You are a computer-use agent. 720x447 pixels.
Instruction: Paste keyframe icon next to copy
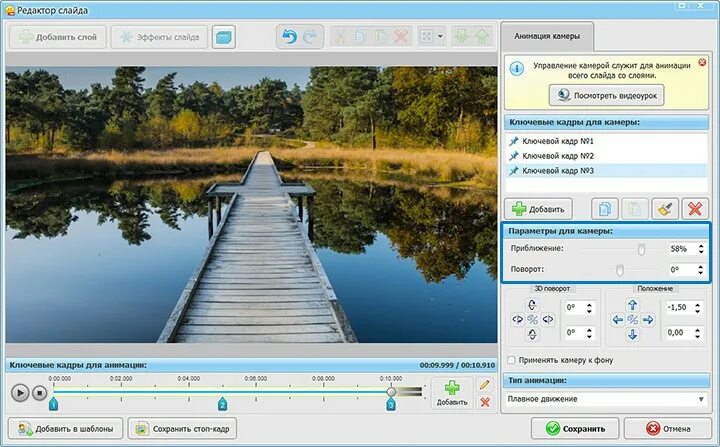635,209
